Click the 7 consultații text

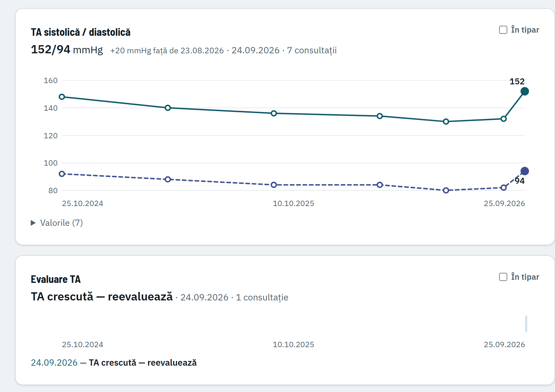tap(312, 50)
